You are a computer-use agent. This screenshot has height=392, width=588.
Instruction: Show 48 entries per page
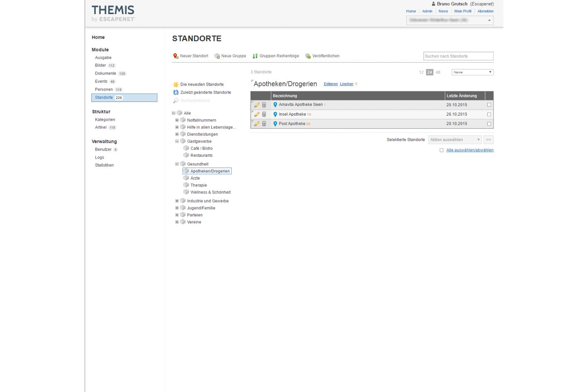click(x=438, y=73)
